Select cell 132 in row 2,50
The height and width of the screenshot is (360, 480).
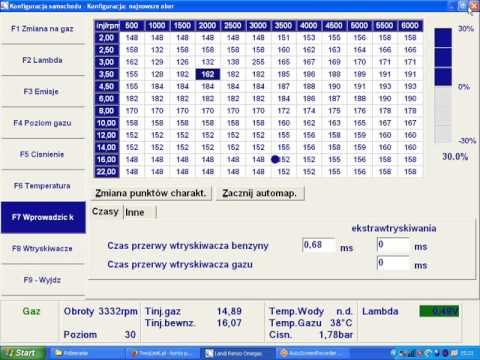pyautogui.click(x=157, y=50)
